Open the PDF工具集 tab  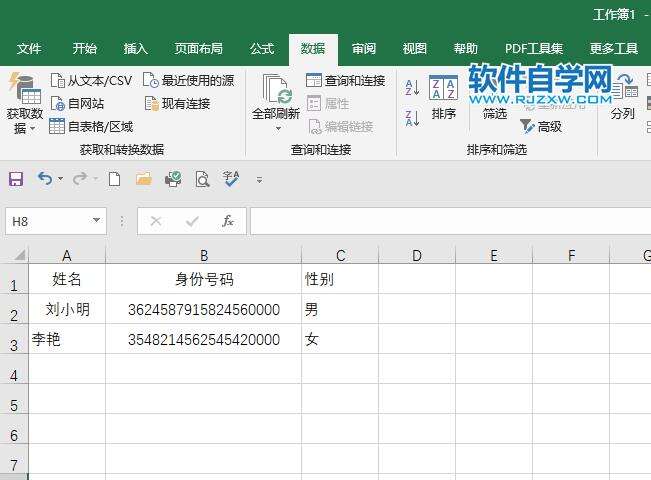(x=534, y=49)
